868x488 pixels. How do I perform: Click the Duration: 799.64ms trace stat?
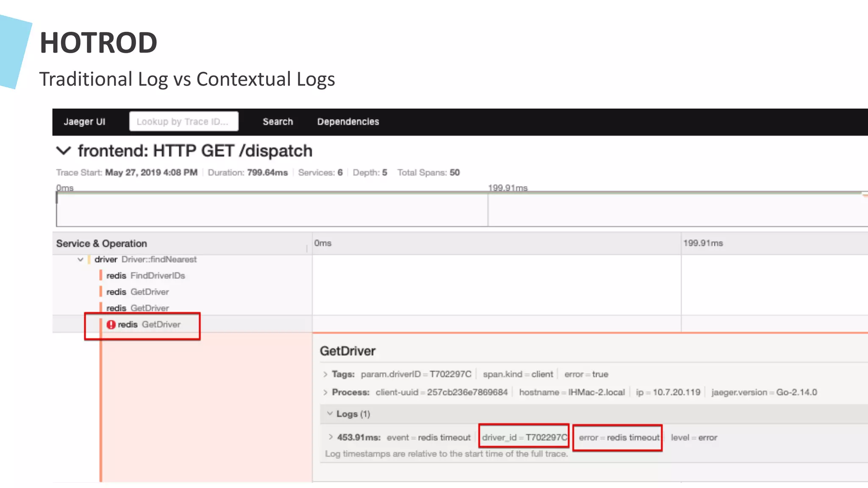click(248, 173)
